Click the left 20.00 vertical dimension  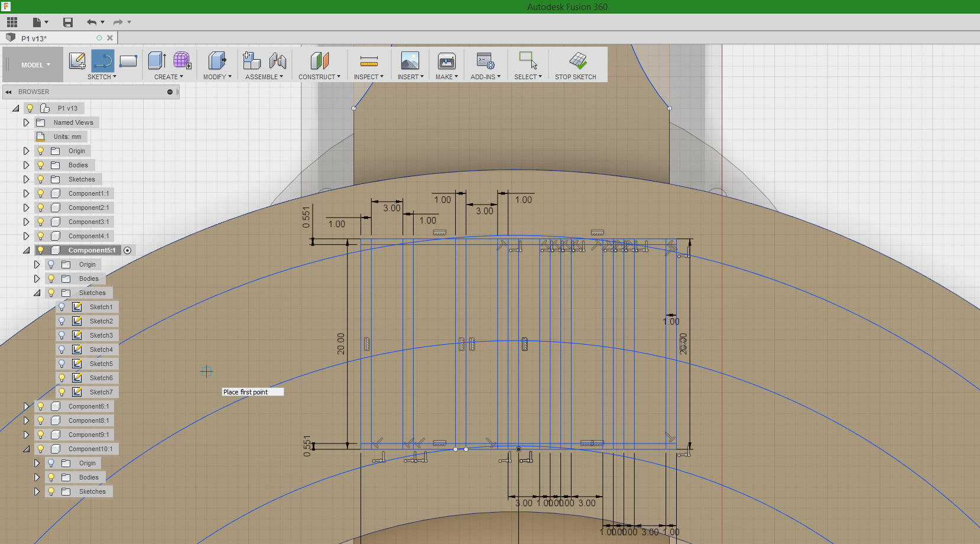click(341, 344)
